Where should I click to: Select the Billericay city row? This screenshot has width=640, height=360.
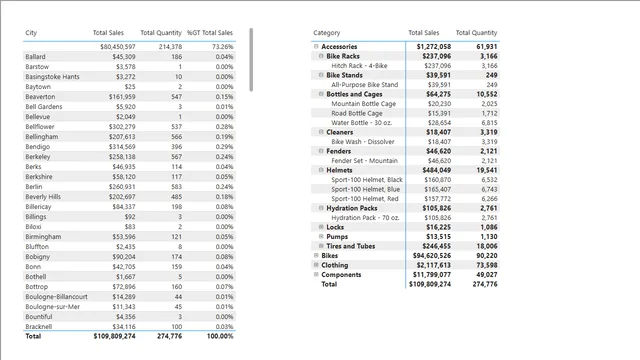[x=129, y=207]
